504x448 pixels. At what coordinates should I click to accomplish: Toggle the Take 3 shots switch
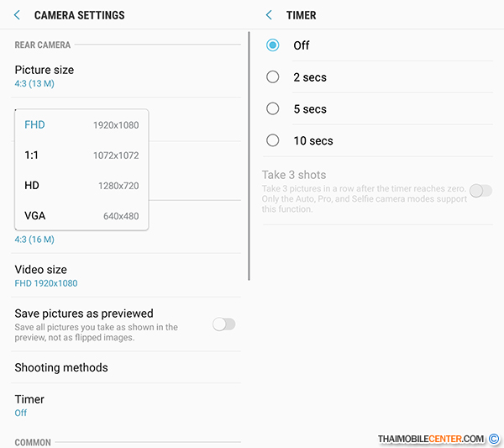click(x=480, y=191)
